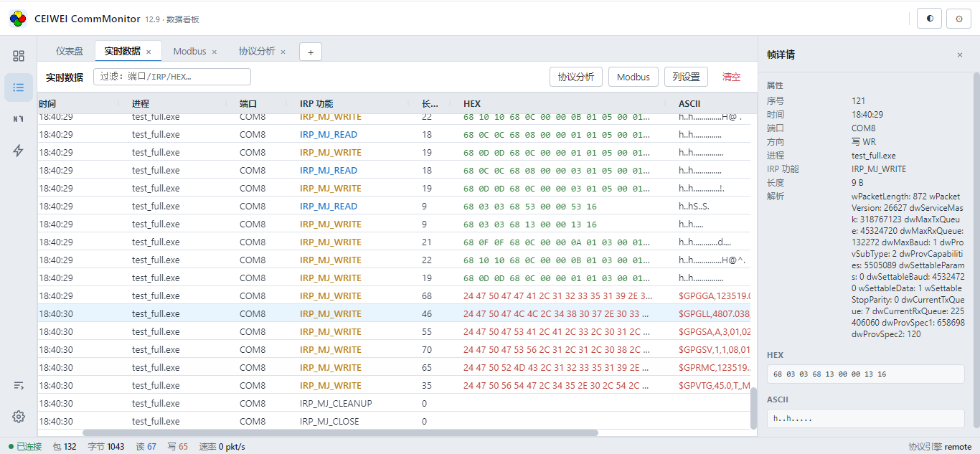This screenshot has width=980, height=454.
Task: Click the table's horizontal scrollbar
Action: pos(340,432)
